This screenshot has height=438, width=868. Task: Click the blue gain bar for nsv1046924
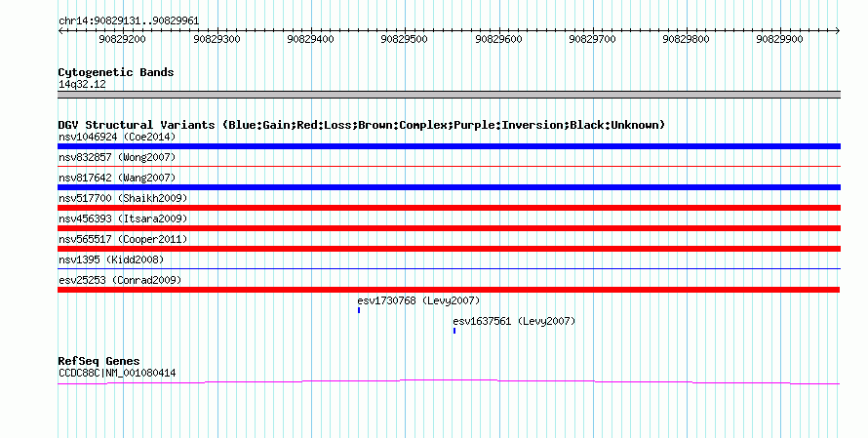click(449, 146)
